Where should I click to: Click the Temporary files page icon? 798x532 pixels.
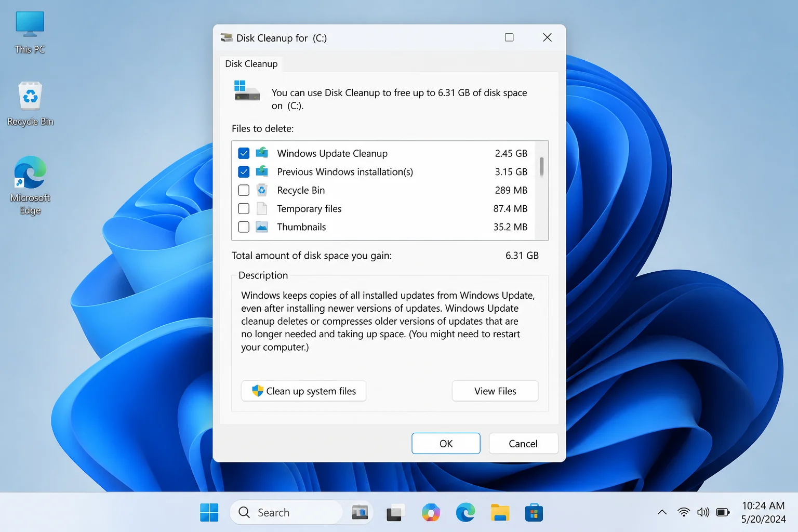(262, 208)
